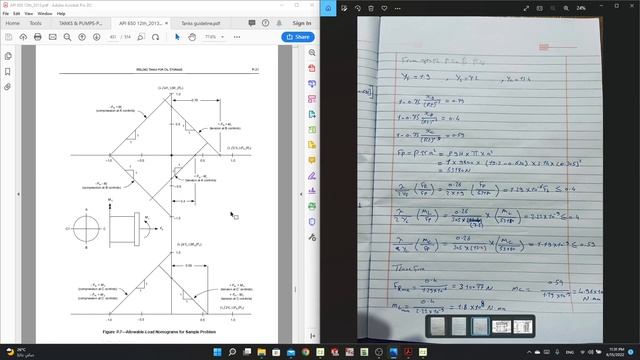Upload file to cloud icon
The height and width of the screenshot is (360, 640).
pos(23,37)
